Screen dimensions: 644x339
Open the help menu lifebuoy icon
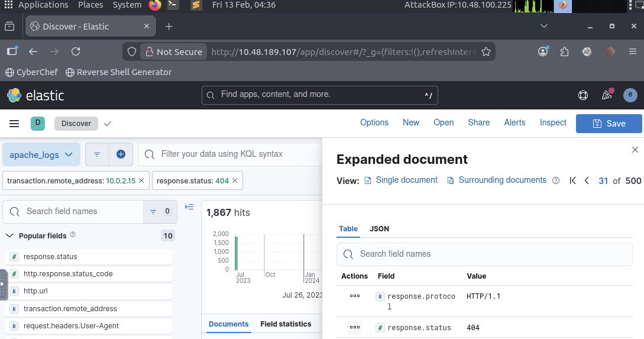pos(583,95)
